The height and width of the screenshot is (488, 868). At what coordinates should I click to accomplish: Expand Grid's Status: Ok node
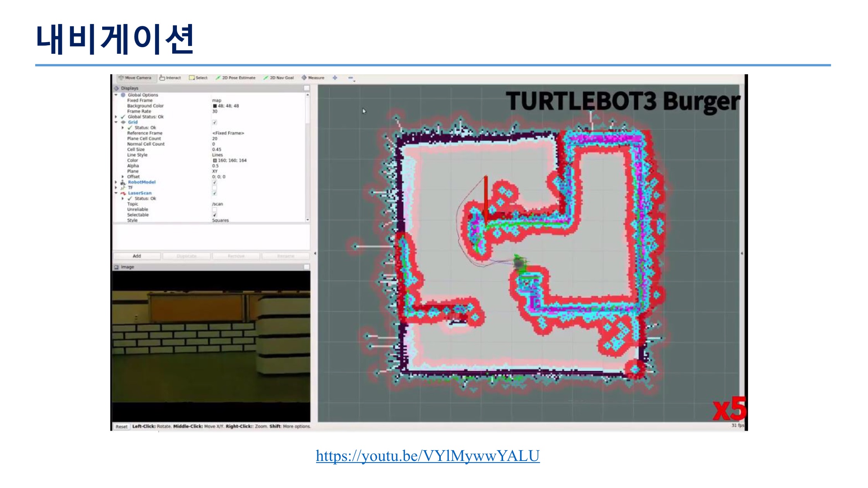tap(123, 128)
